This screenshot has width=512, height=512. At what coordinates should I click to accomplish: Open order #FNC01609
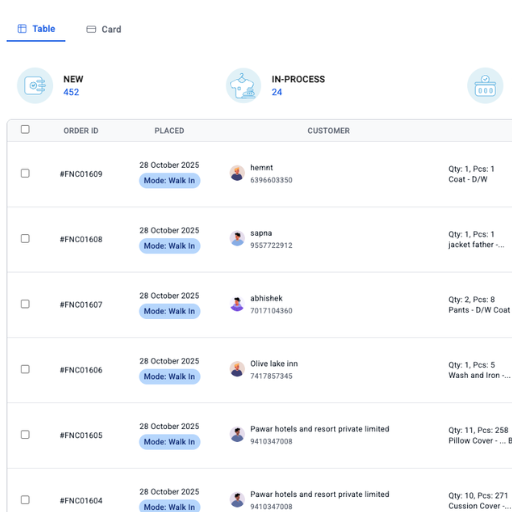coord(81,174)
